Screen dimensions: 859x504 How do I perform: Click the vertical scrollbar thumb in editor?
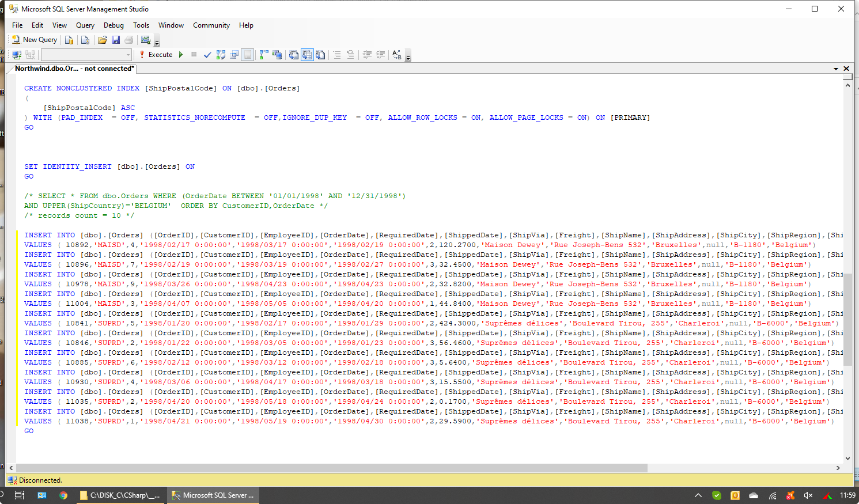[x=847, y=320]
